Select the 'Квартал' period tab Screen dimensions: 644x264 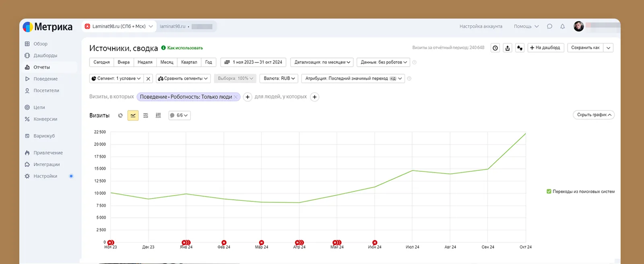189,62
